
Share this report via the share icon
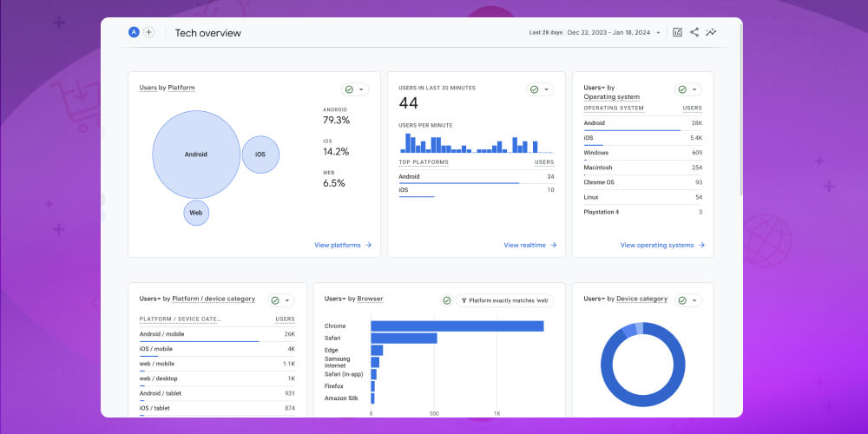694,32
